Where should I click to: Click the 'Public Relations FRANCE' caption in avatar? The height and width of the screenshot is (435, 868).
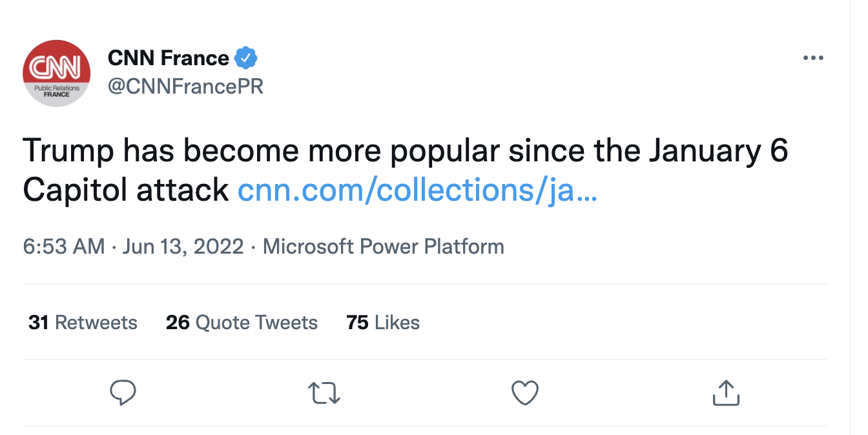coord(56,91)
